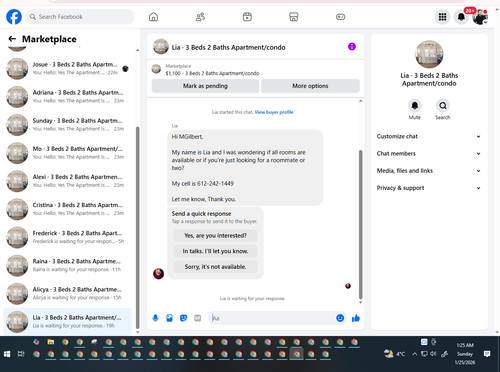Mute the Lia chat
500x372 pixels.
pos(415,106)
